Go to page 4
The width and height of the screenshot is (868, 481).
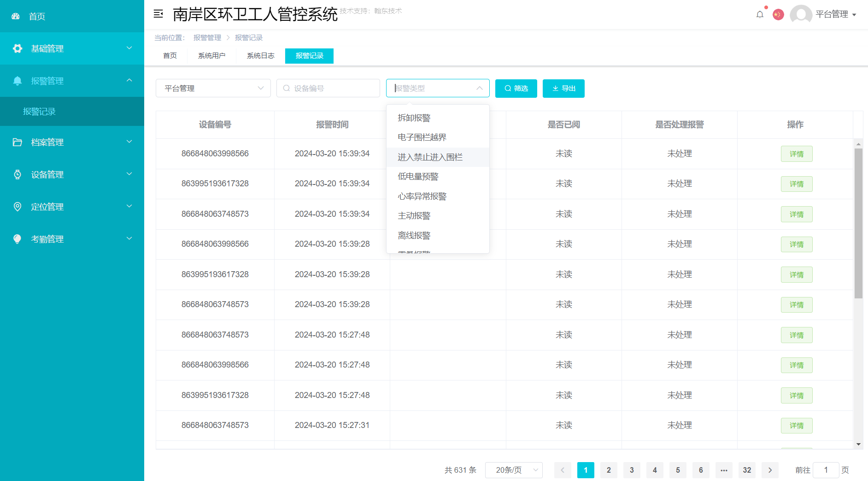click(655, 470)
